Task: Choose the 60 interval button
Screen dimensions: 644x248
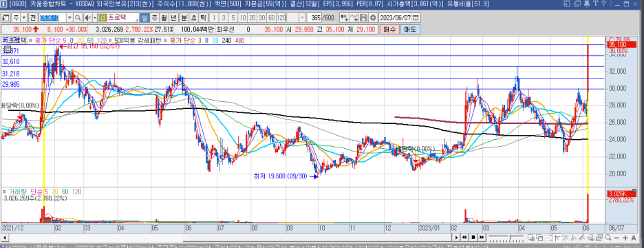Action: (272, 18)
